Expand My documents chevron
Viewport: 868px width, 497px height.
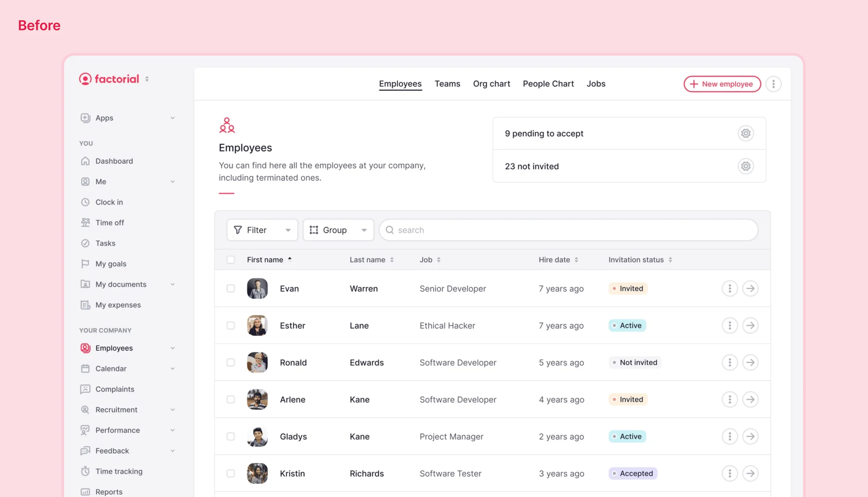point(173,284)
